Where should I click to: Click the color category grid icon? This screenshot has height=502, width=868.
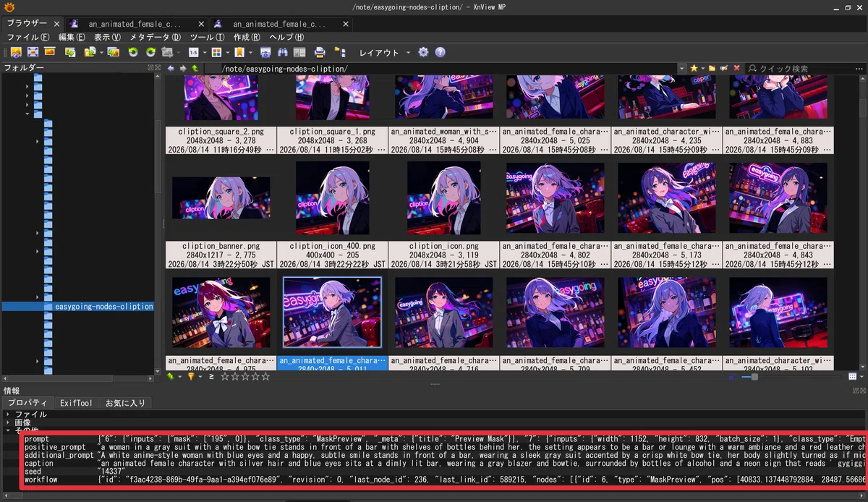pyautogui.click(x=216, y=52)
